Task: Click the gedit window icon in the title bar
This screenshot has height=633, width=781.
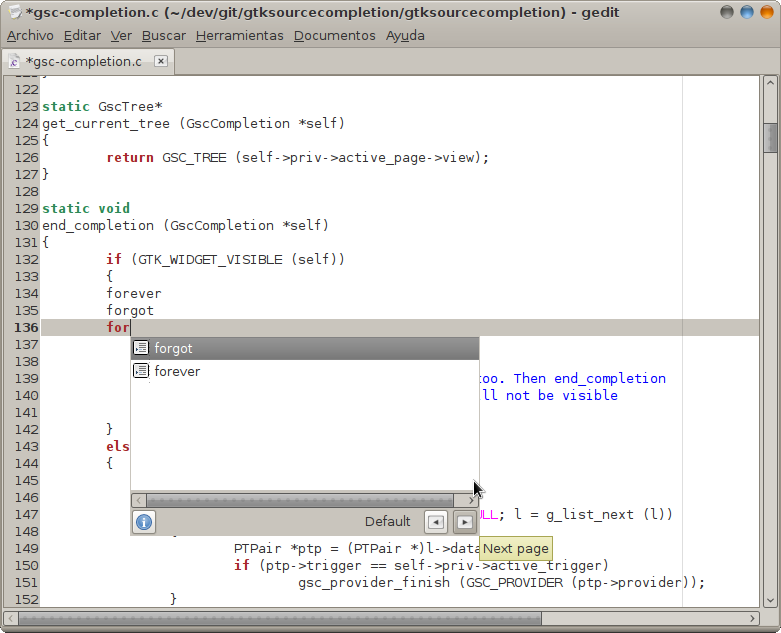Action: coord(15,12)
